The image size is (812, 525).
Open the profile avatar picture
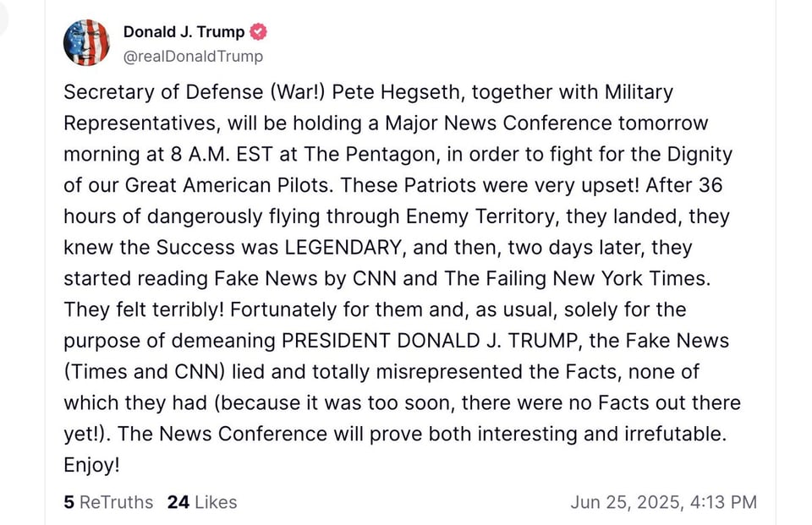pyautogui.click(x=86, y=43)
